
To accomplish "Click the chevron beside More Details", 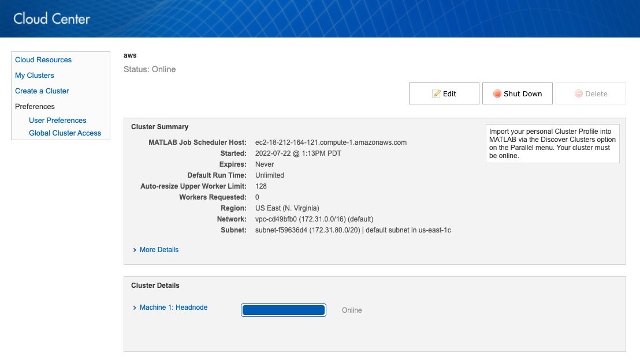I will click(x=135, y=250).
